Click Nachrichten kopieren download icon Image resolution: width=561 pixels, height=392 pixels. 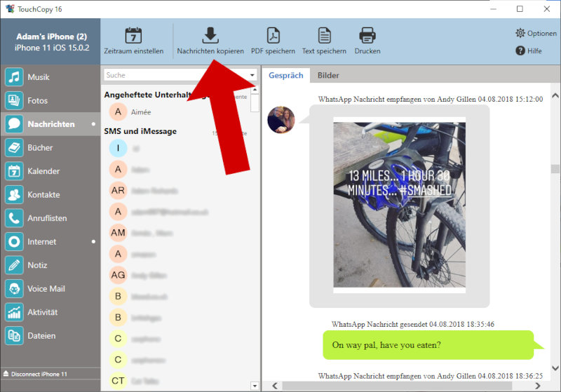[x=210, y=35]
